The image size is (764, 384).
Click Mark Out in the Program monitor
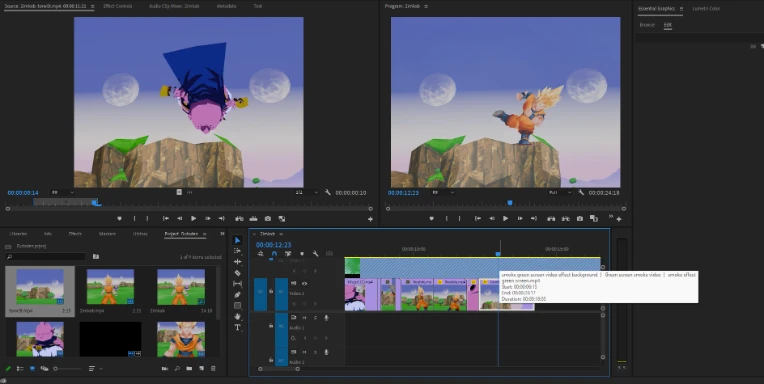[459, 219]
